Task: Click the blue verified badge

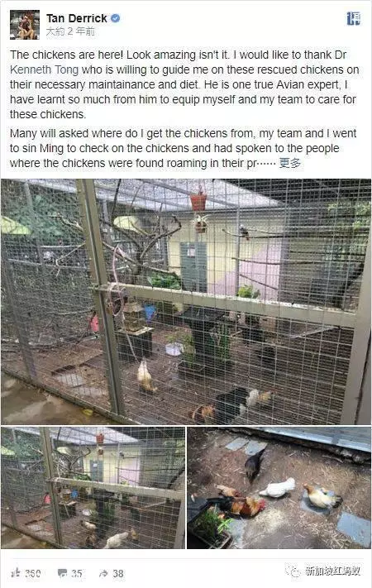Action: point(116,18)
